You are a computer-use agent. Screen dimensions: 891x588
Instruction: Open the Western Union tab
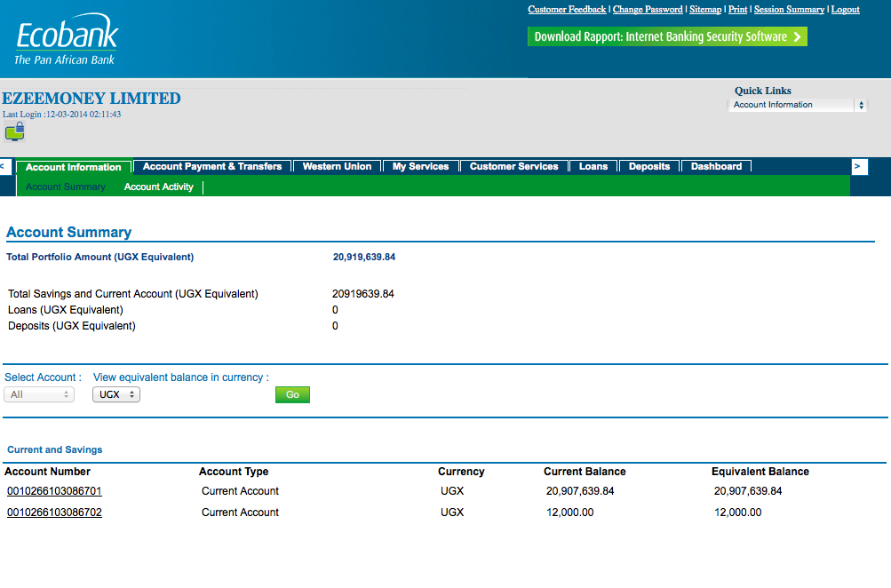[x=337, y=166]
